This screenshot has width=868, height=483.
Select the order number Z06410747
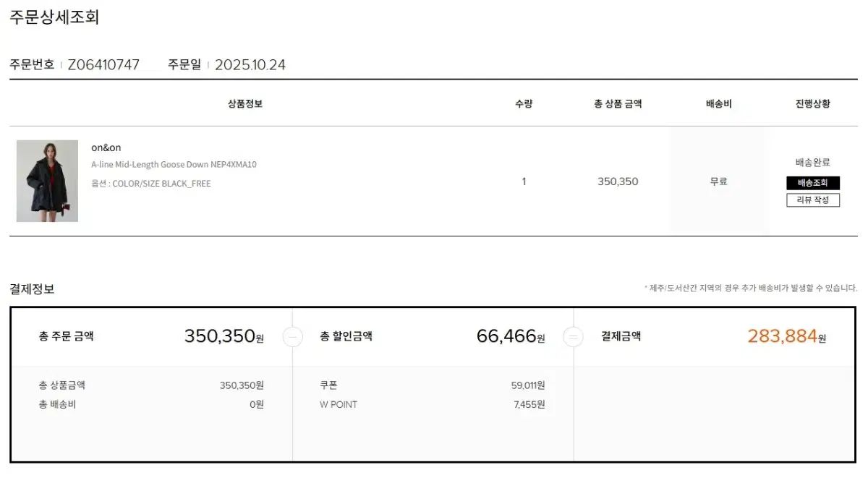103,64
